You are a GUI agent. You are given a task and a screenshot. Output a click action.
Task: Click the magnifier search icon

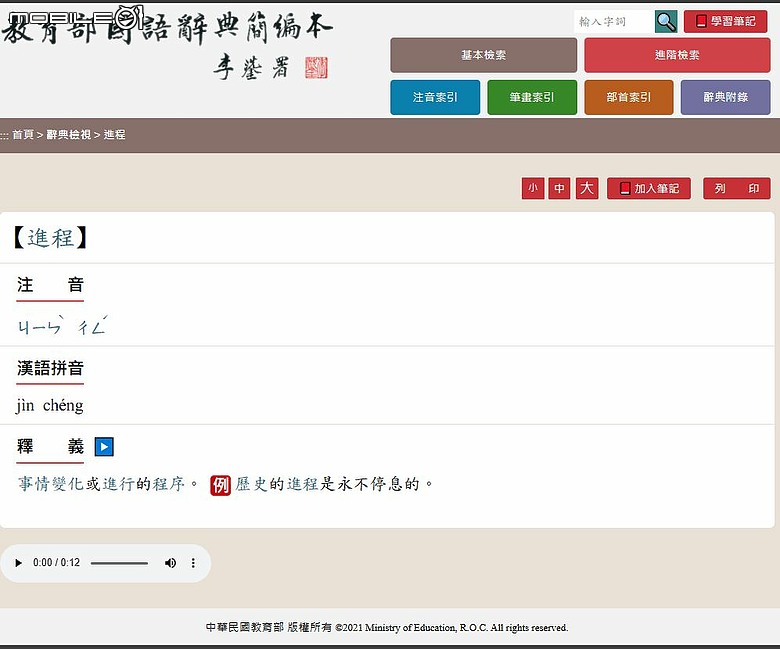[x=666, y=21]
